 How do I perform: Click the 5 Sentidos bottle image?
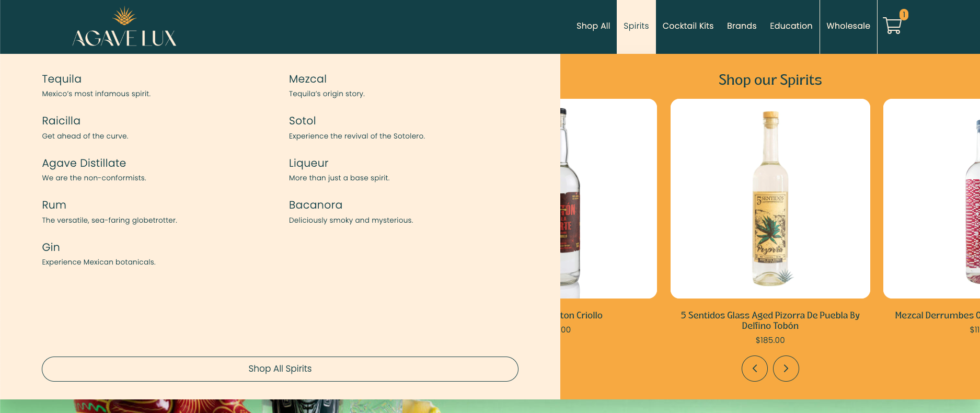[x=770, y=199]
